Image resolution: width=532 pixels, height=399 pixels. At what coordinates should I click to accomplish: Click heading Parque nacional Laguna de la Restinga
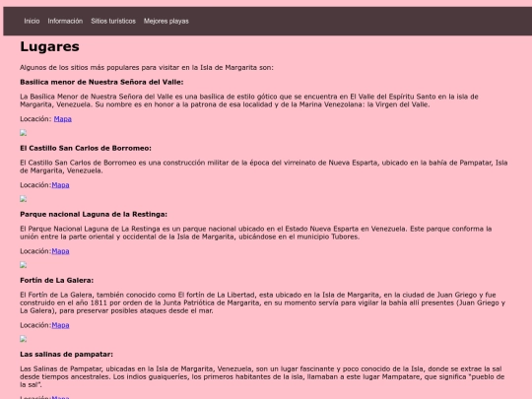tap(94, 215)
